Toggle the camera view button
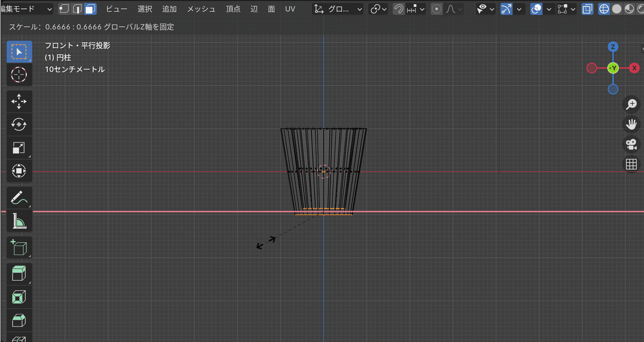Screen dimensions: 644x342 click(632, 144)
